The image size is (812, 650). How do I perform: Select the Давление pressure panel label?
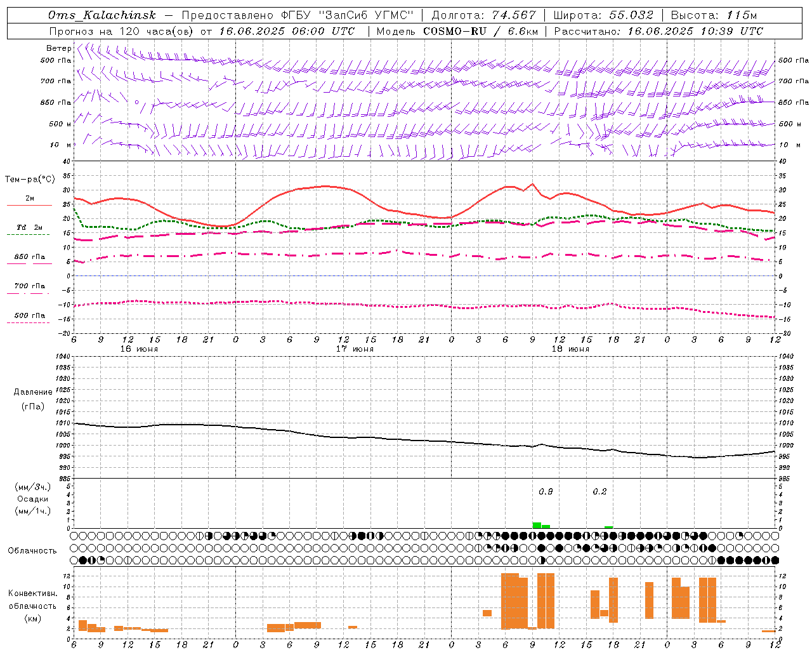[33, 392]
